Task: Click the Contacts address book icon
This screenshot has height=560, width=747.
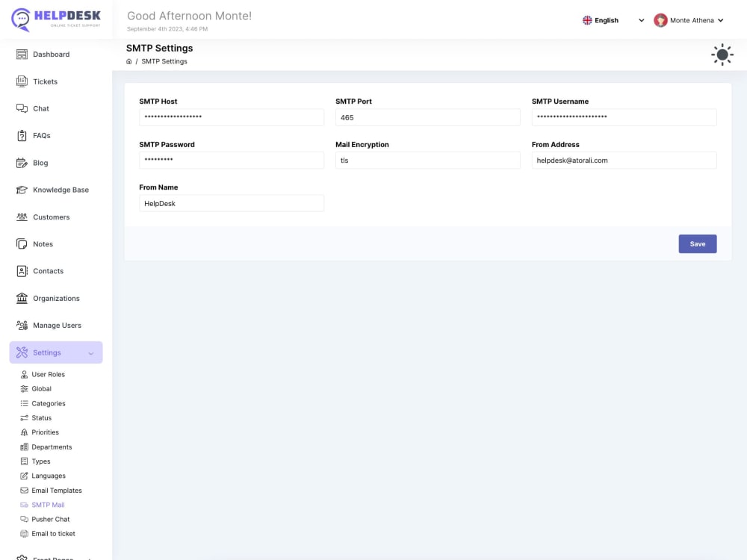Action: point(22,271)
